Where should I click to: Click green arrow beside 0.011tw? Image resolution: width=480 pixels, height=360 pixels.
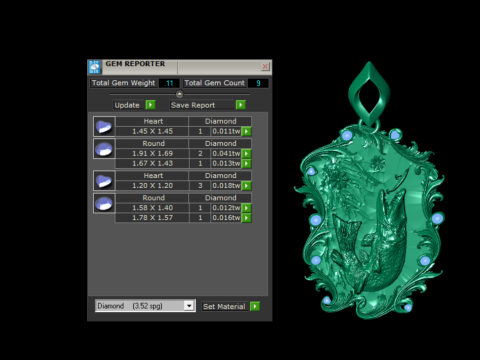246,131
